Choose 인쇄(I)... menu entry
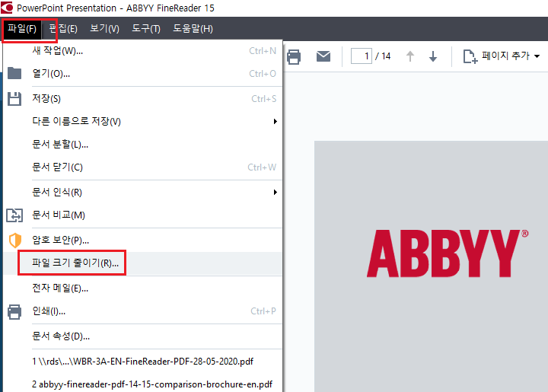This screenshot has width=548, height=392. click(x=142, y=311)
